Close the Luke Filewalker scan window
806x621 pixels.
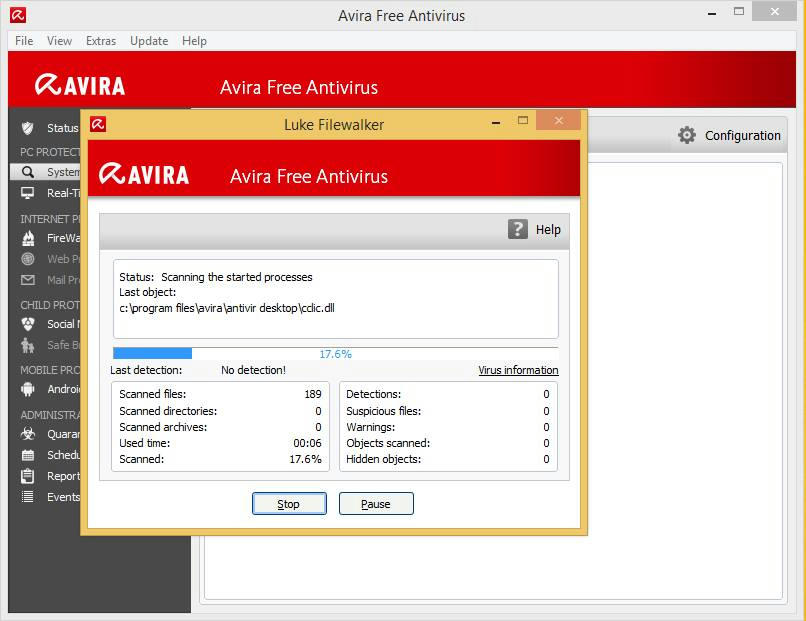(x=559, y=121)
